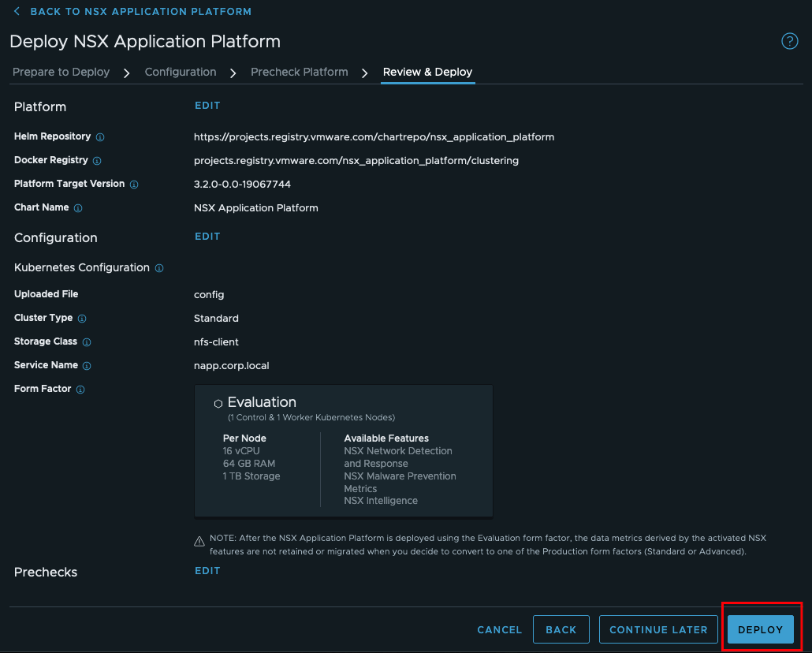Return via Back to NSX Application Platform

pyautogui.click(x=141, y=11)
